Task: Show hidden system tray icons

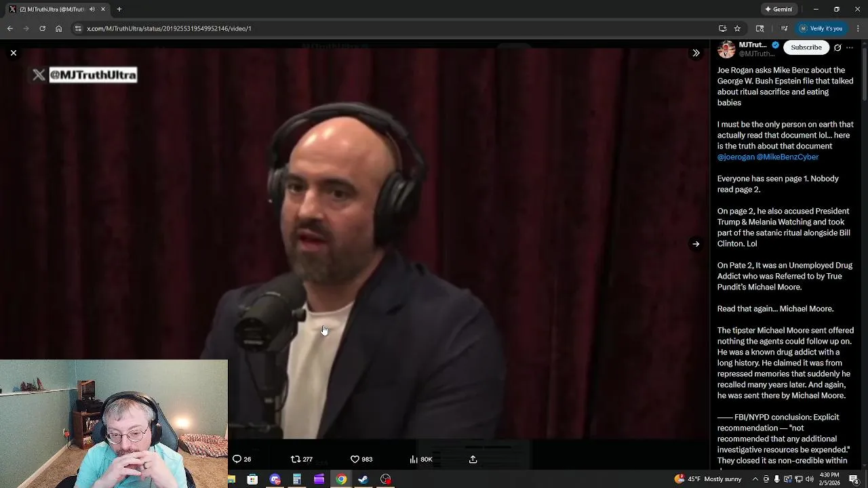Action: pos(755,479)
